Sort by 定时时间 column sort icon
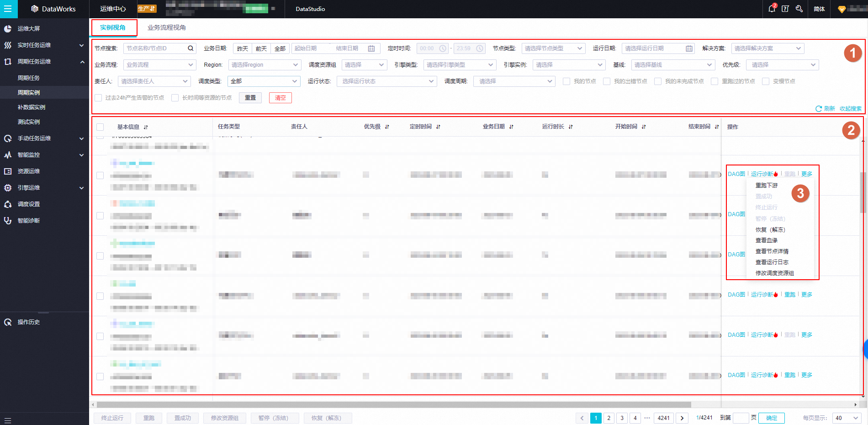868x425 pixels. pos(438,127)
